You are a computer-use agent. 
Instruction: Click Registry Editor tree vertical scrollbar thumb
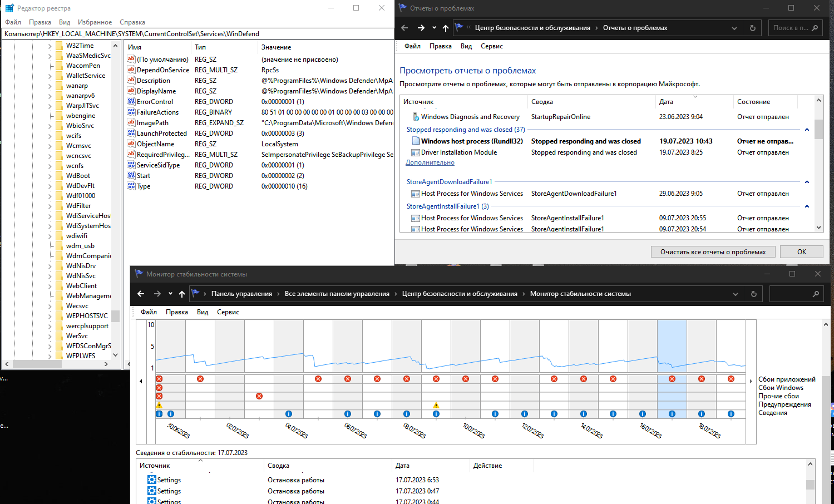[x=115, y=316]
